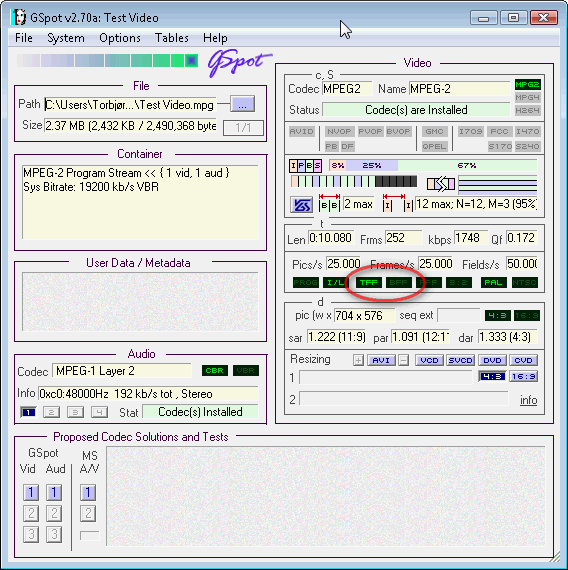
Task: Click the CVD resizing button
Action: click(523, 360)
